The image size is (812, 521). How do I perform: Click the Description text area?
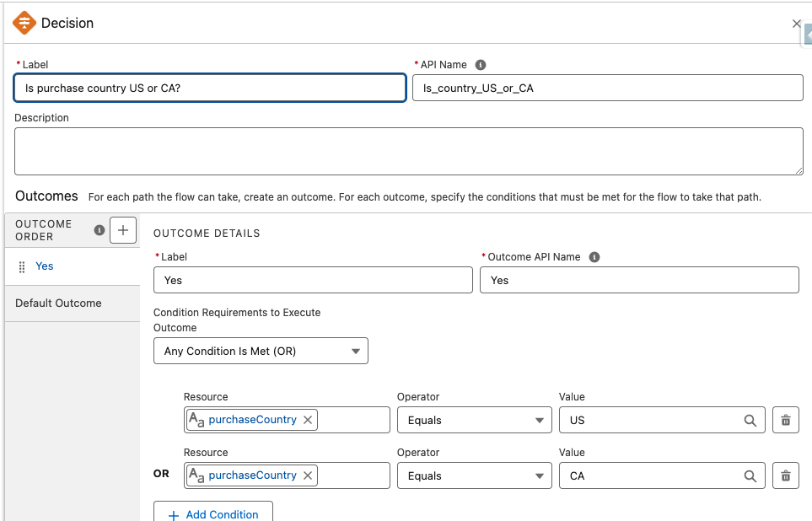[x=409, y=151]
